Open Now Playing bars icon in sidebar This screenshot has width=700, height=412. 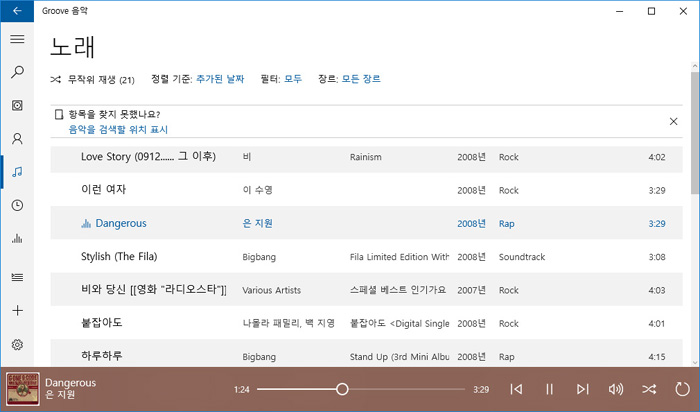point(17,238)
